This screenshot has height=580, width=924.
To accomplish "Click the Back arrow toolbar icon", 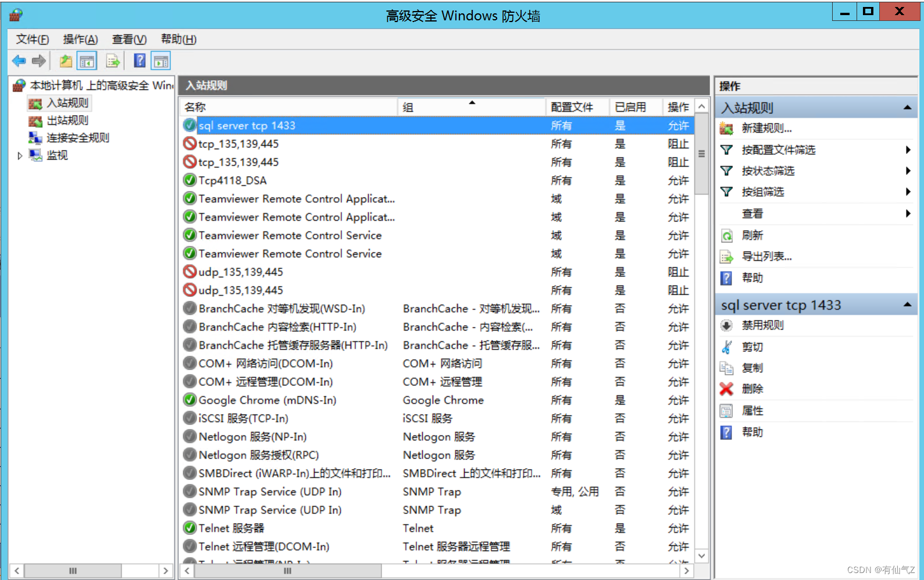I will (19, 60).
